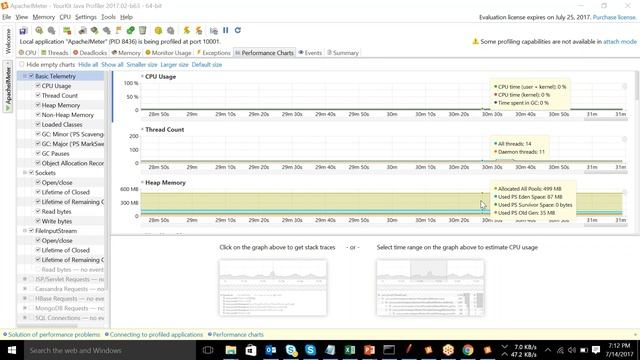Click the yellow monitor profiling toolbar icon
The width and height of the screenshot is (640, 360).
(158, 31)
